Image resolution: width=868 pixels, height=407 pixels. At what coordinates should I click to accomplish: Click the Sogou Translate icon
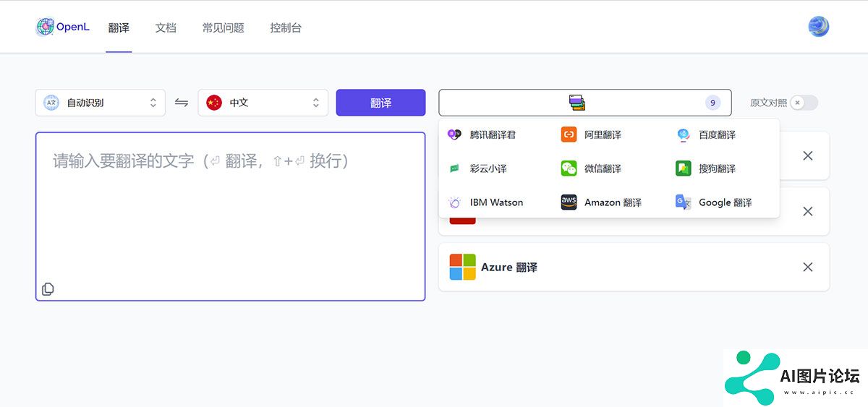[684, 168]
